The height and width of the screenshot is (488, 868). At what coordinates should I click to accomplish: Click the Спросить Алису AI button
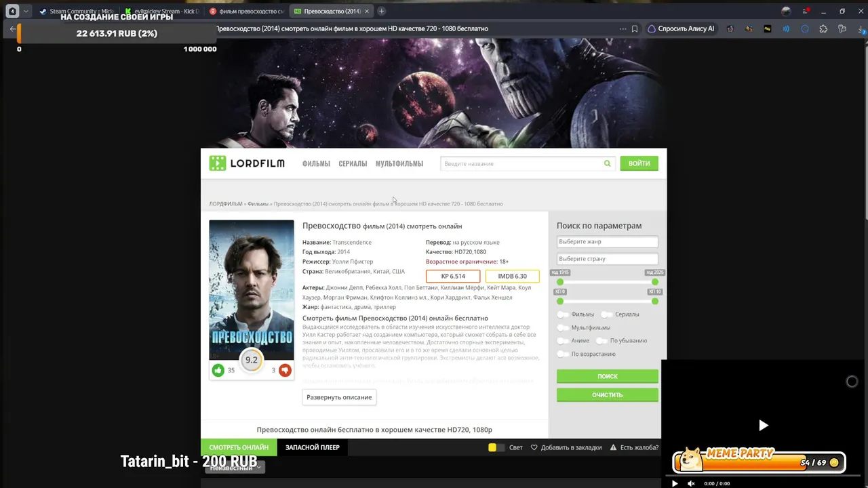click(x=681, y=29)
